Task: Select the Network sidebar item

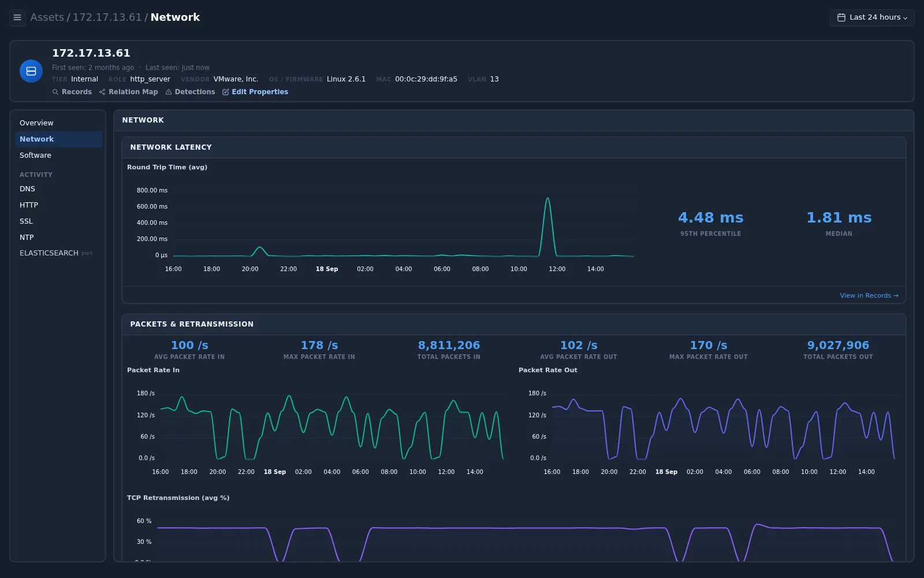Action: coord(59,139)
